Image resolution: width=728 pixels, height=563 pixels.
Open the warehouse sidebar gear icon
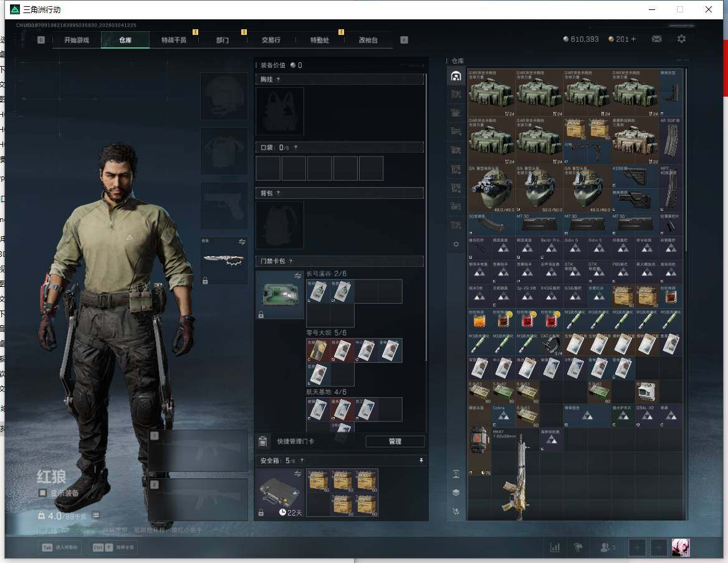pyautogui.click(x=456, y=244)
